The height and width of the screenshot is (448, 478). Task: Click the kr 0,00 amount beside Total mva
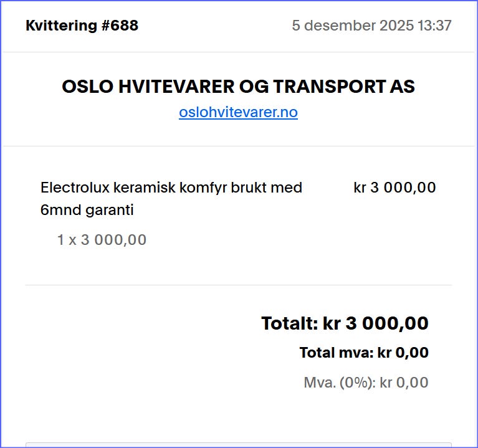(x=403, y=353)
